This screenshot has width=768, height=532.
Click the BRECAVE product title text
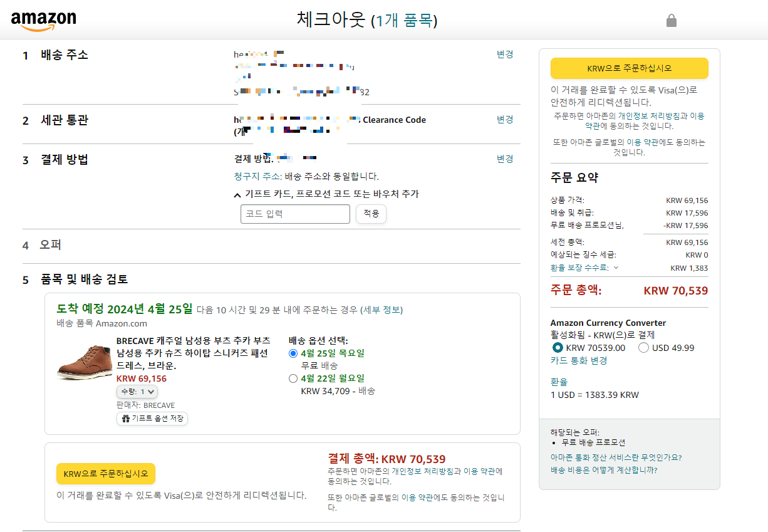tap(194, 353)
